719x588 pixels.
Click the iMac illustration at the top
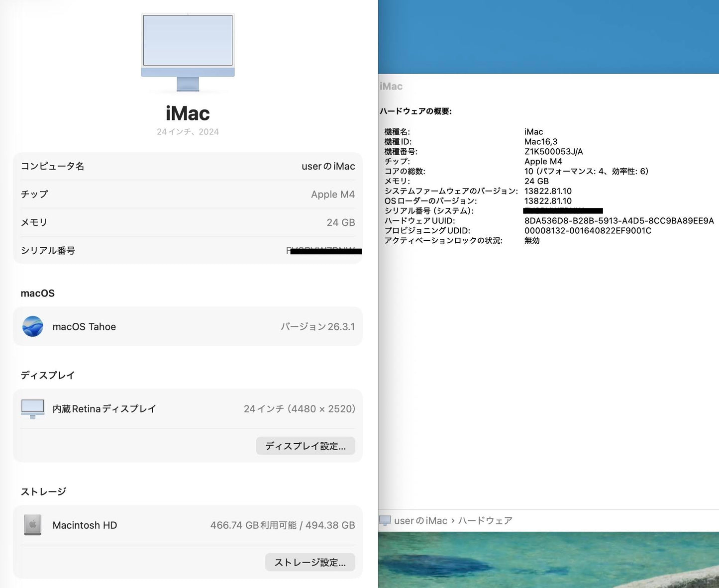[x=188, y=52]
